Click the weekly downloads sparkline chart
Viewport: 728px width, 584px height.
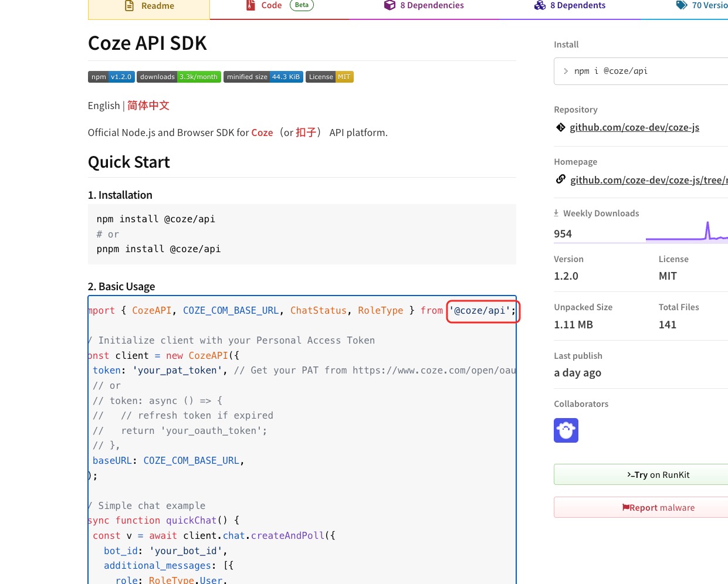coord(687,231)
